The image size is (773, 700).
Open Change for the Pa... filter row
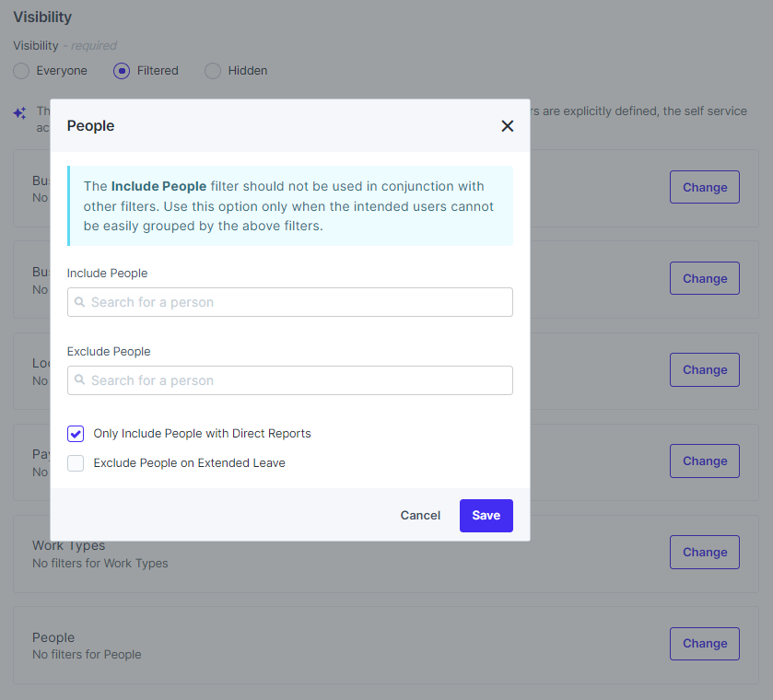click(x=704, y=461)
